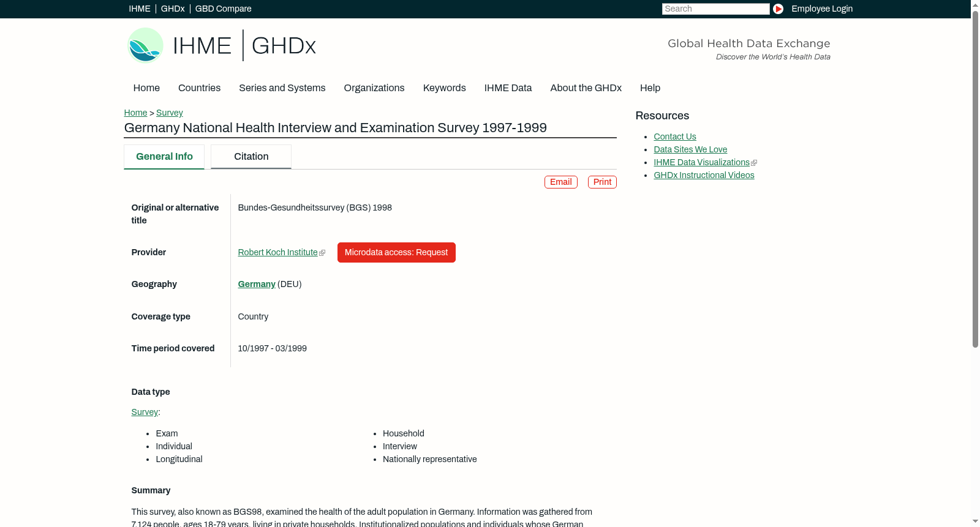The width and height of the screenshot is (980, 527).
Task: Click the Email button
Action: coord(561,182)
